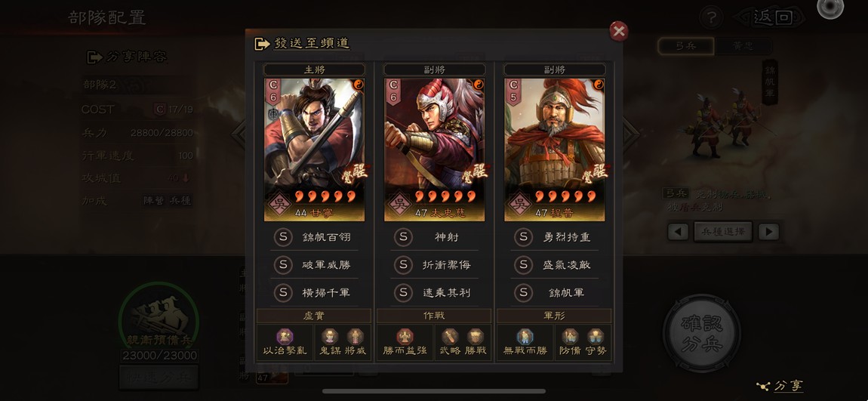Open the 程普 general card
The width and height of the screenshot is (868, 401).
[x=555, y=150]
